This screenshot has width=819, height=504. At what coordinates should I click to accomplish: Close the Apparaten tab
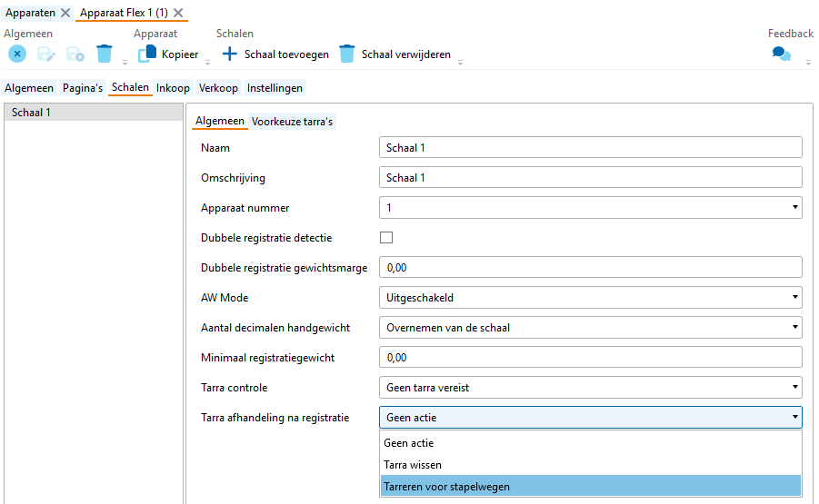65,13
